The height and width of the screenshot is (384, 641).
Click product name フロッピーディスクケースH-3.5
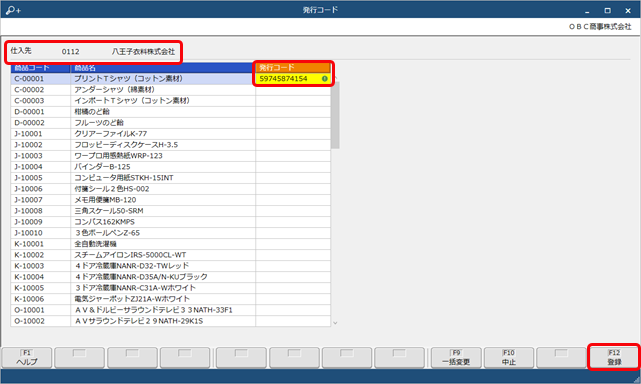[126, 145]
